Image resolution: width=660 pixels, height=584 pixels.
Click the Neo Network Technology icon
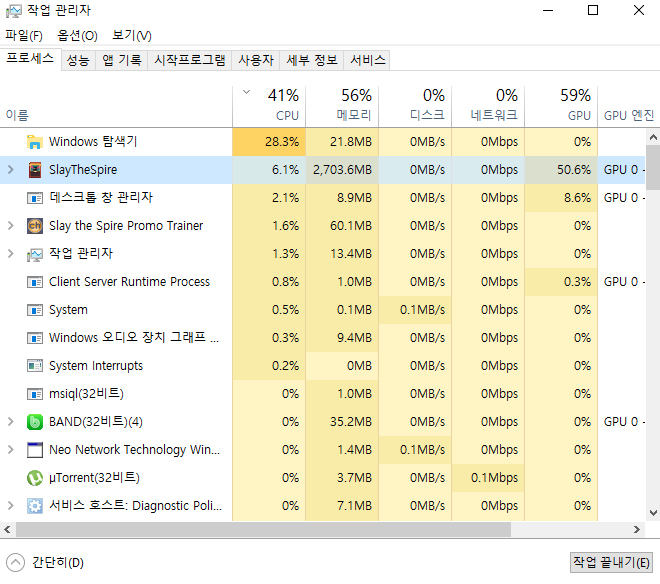tap(35, 450)
